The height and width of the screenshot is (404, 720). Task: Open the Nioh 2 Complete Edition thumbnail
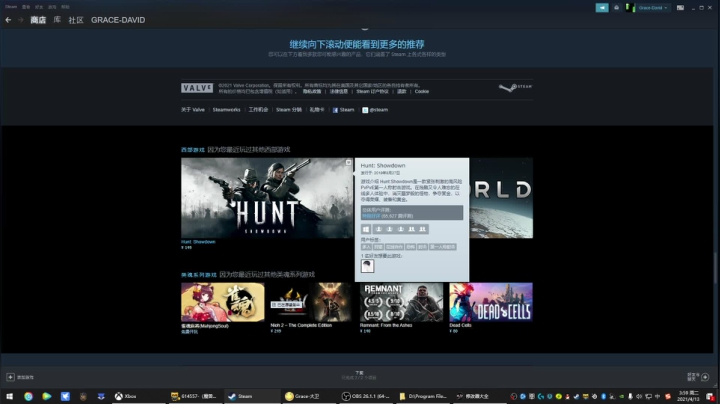312,302
